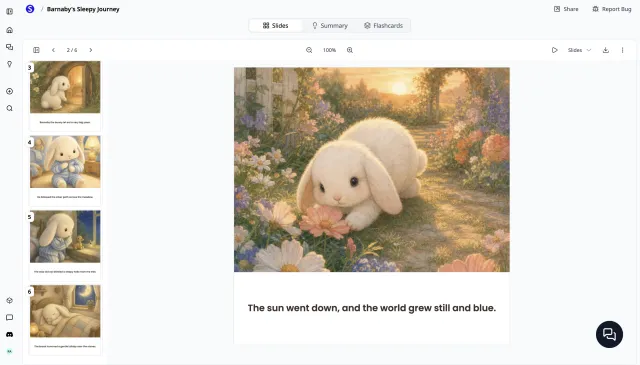Open the user avatar at sidebar bottom
The width and height of the screenshot is (640, 365).
(x=9, y=351)
